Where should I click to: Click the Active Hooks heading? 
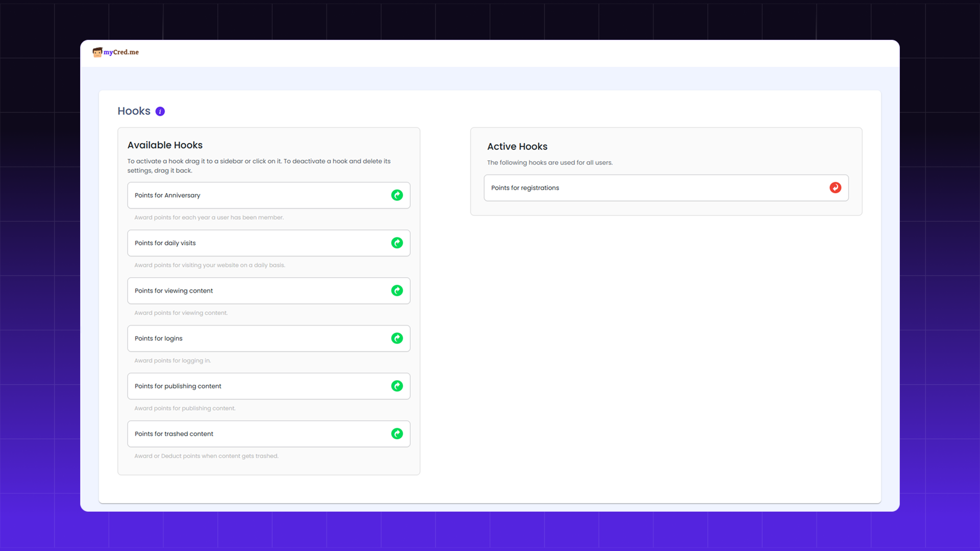click(x=517, y=146)
